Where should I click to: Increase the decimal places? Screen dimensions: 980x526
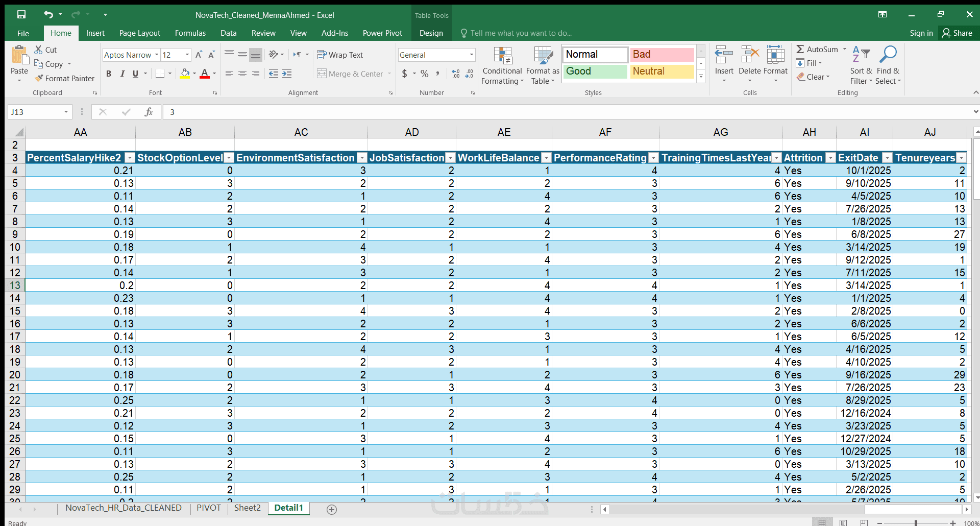456,74
